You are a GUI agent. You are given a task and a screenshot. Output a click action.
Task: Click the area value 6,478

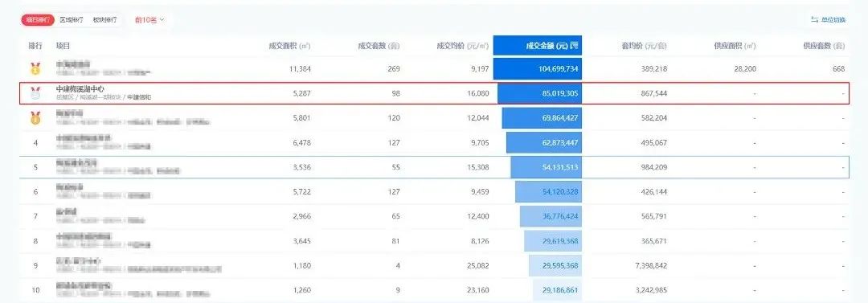coord(301,142)
